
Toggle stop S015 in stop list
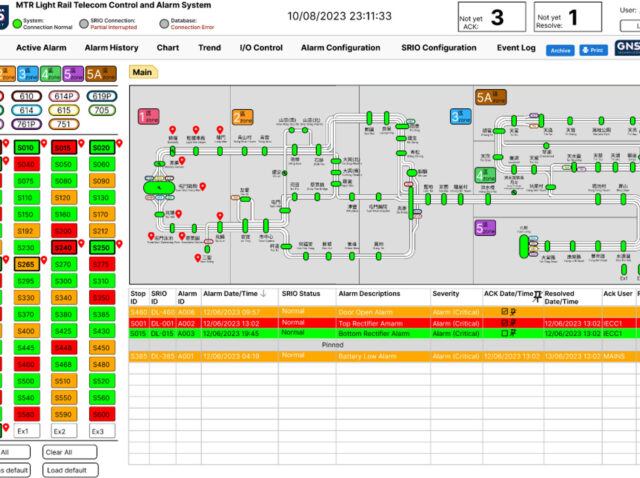63,148
